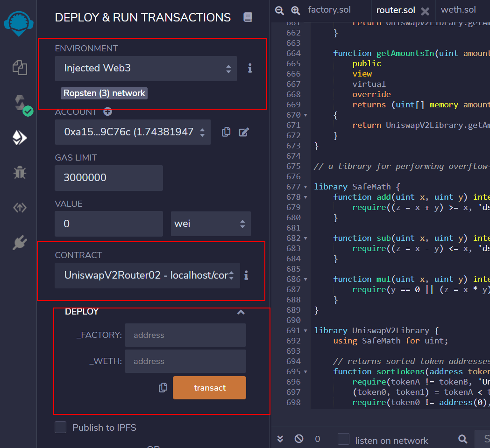The width and height of the screenshot is (490, 448).
Task: Click the contract info icon
Action: [x=246, y=275]
